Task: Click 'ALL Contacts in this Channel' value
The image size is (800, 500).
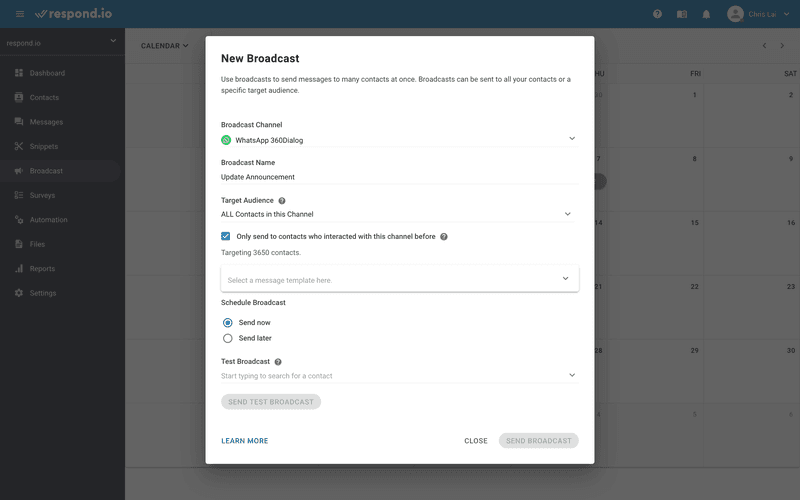Action: tap(267, 214)
